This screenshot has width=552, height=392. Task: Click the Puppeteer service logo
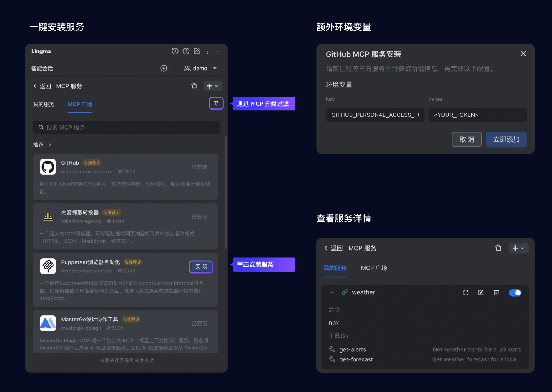(48, 266)
